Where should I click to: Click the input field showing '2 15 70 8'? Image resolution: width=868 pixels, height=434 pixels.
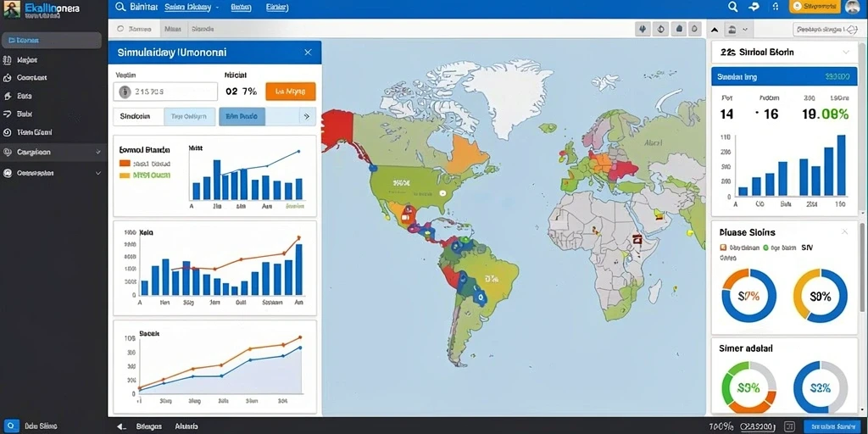(165, 92)
